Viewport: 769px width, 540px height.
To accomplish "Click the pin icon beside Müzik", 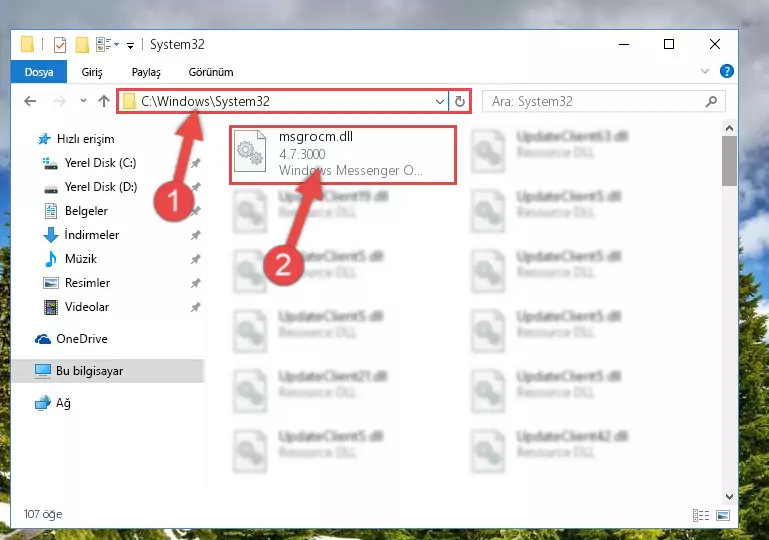I will (196, 259).
